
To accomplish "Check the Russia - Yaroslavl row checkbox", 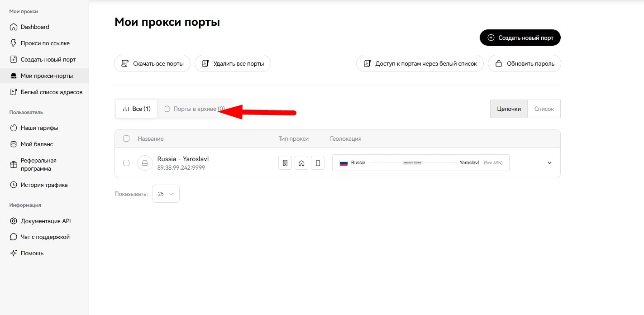I will tap(126, 163).
